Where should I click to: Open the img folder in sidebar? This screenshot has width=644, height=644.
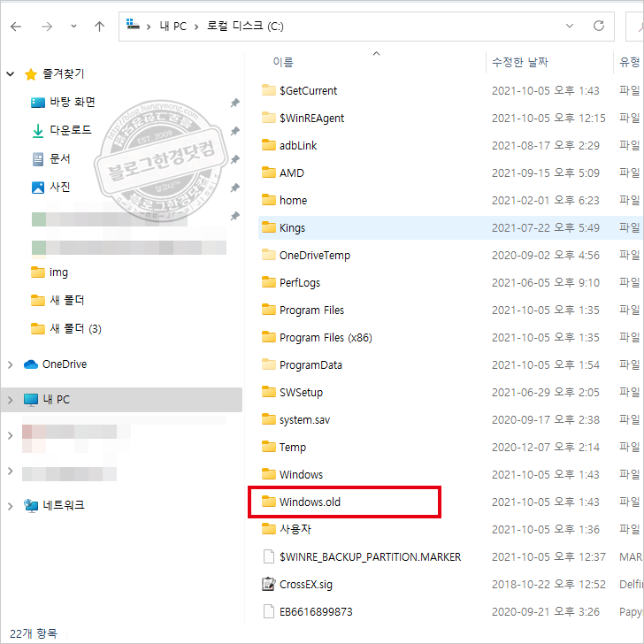[50, 272]
